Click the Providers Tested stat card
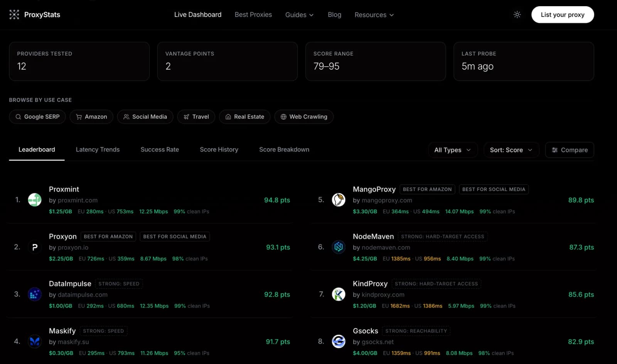Screen dimensions: 617x364 coord(79,61)
